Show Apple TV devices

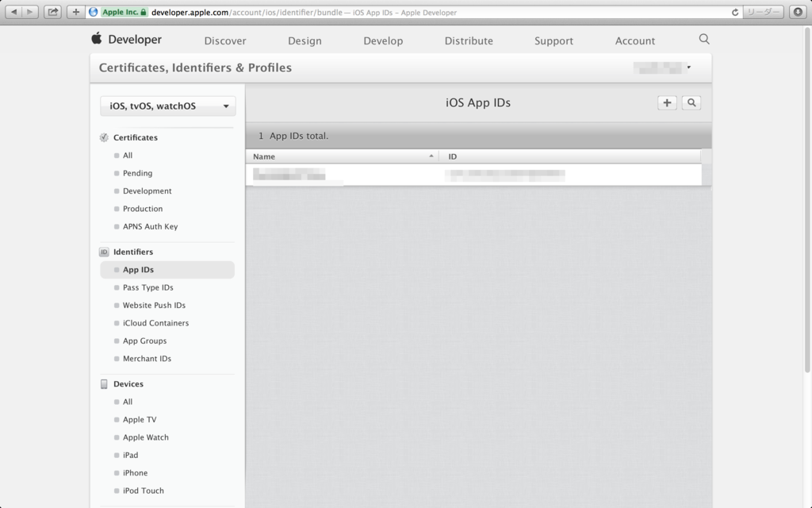point(140,420)
